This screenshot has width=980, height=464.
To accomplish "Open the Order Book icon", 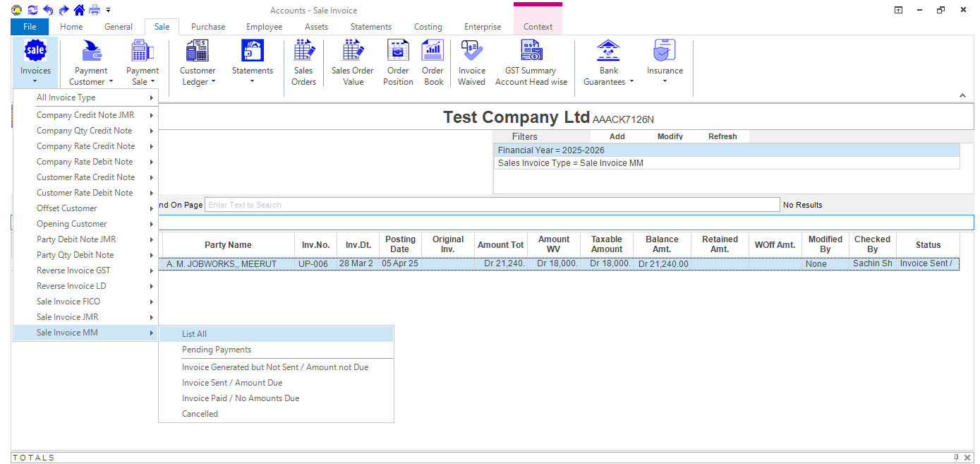I will [x=432, y=62].
